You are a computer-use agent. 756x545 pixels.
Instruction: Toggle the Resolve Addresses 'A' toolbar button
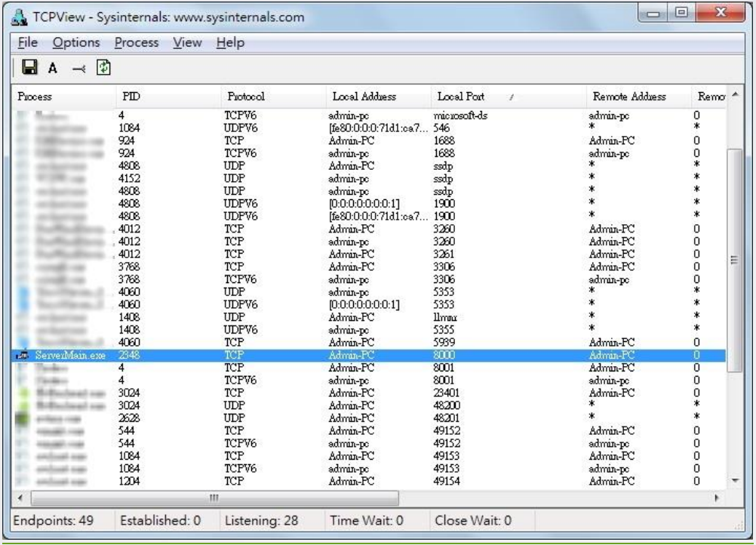tap(53, 68)
